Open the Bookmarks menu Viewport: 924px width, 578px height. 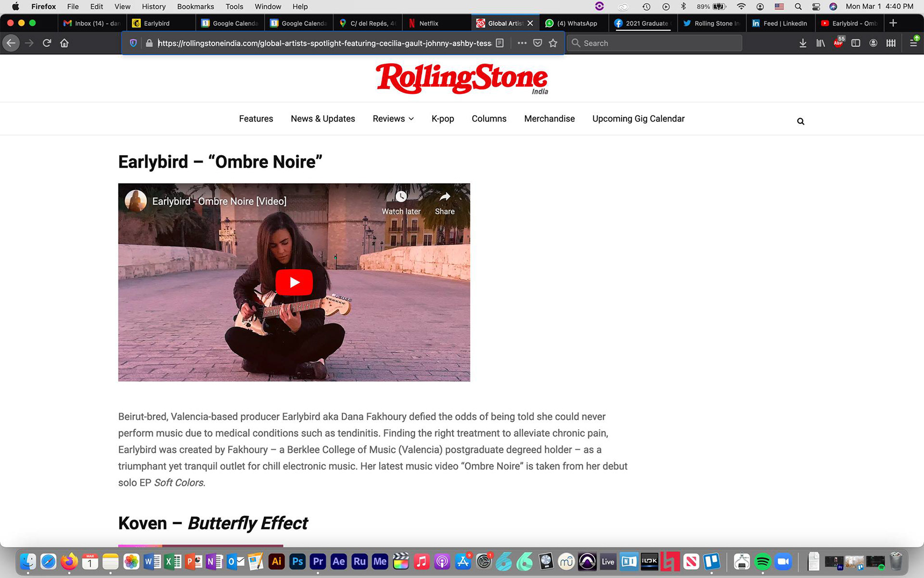pyautogui.click(x=195, y=6)
